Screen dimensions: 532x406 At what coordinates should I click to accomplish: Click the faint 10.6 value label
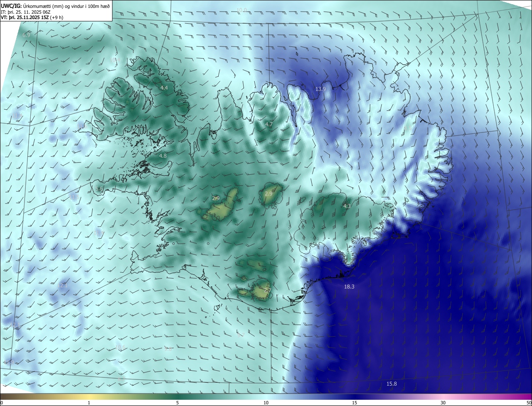pyautogui.click(x=121, y=347)
